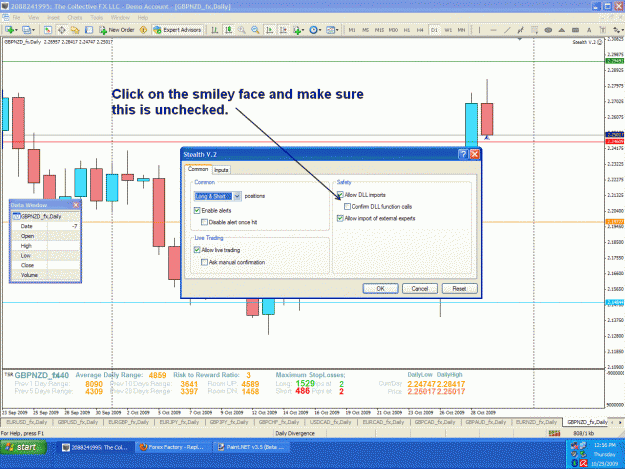Image resolution: width=625 pixels, height=469 pixels.
Task: Open the Charts menu
Action: pos(75,18)
